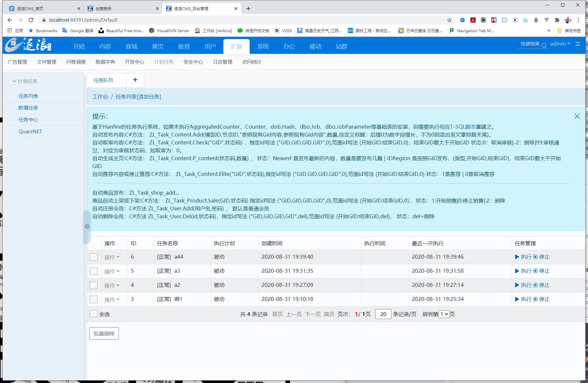Switch to the 系统 menu
The width and height of the screenshot is (588, 383).
click(263, 46)
